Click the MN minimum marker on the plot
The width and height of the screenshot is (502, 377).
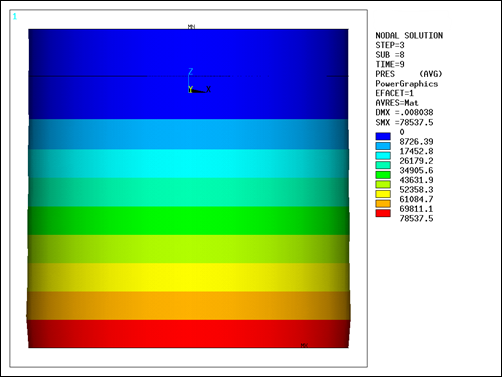point(191,26)
